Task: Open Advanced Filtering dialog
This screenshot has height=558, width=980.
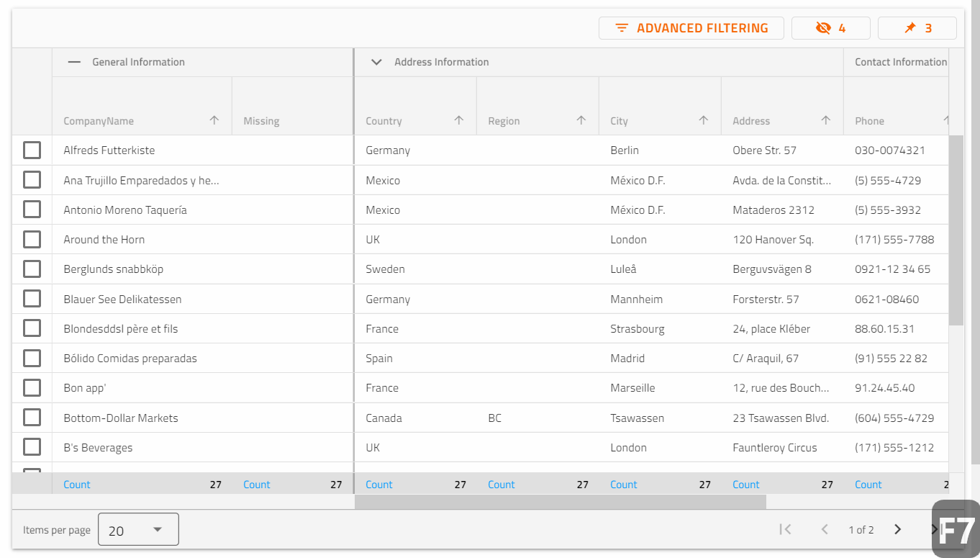Action: pyautogui.click(x=691, y=28)
